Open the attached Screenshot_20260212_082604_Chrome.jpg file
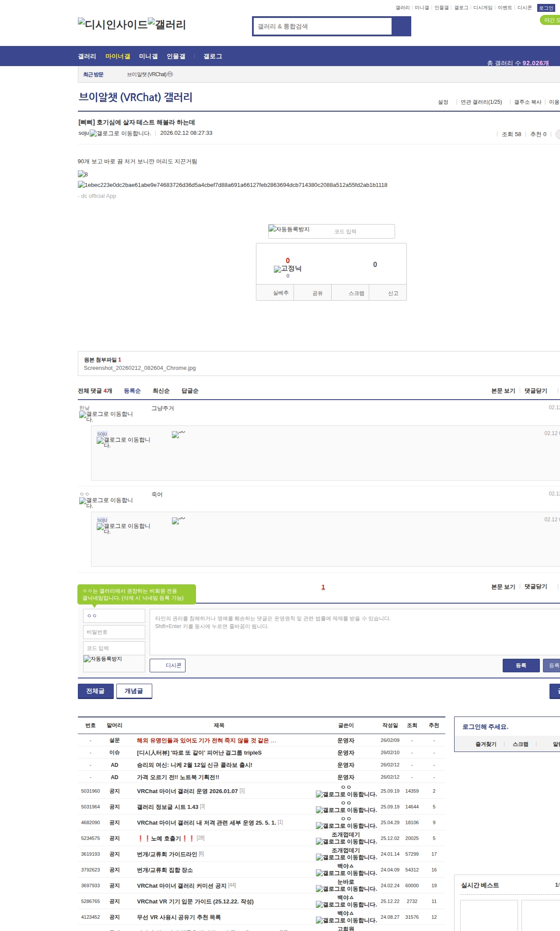 [x=140, y=368]
